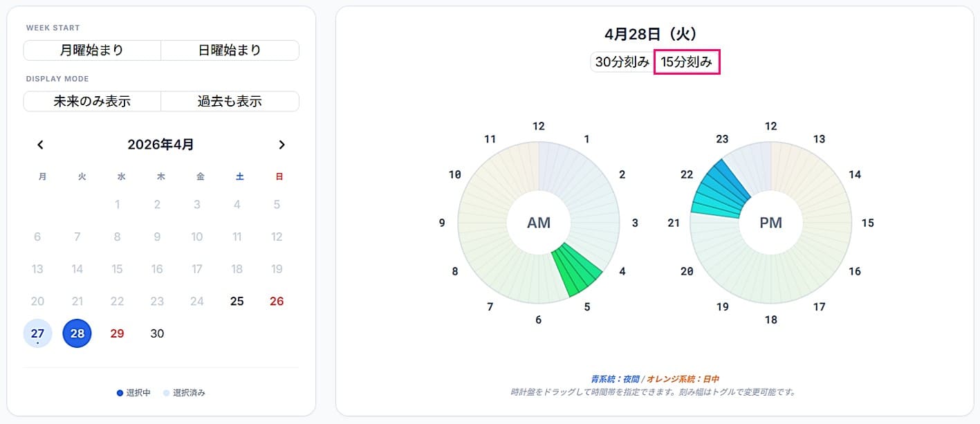
Task: Select 月曜始まり week start option
Action: (x=92, y=50)
